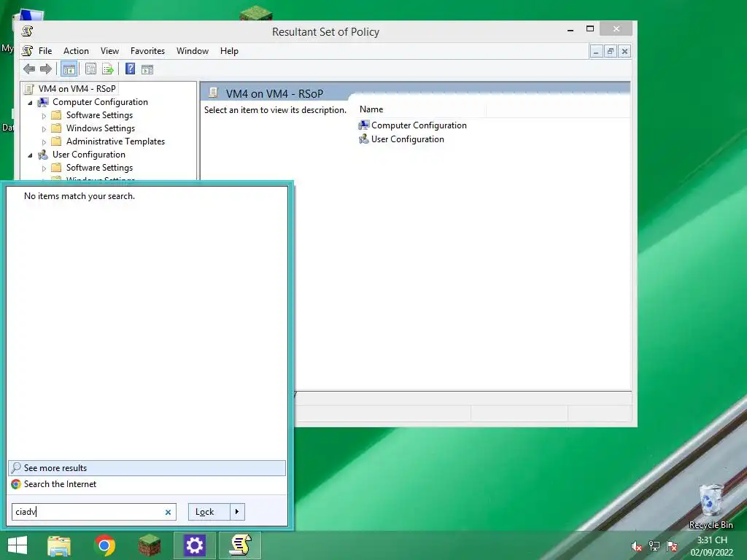Screen dimensions: 747x560
Task: Toggle the Show/Hide Console Tree button
Action: pyautogui.click(x=69, y=69)
